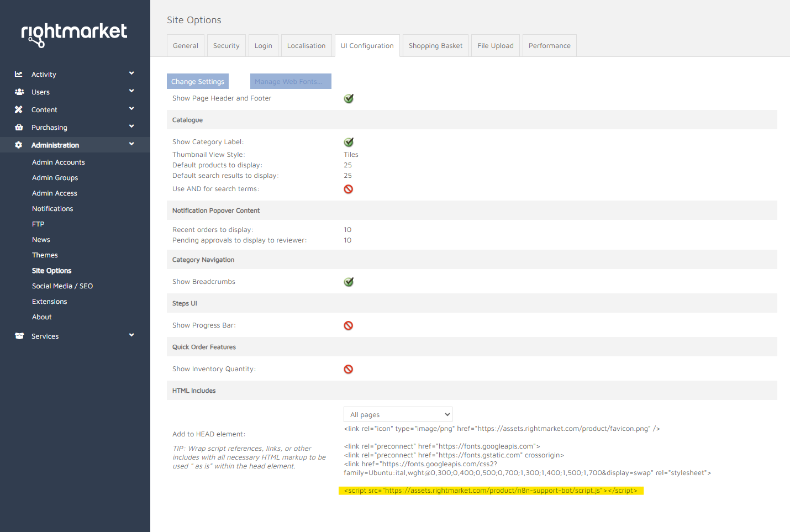This screenshot has height=532, width=790.
Task: Toggle the Show Page Header and Footer checkmark
Action: pyautogui.click(x=349, y=98)
